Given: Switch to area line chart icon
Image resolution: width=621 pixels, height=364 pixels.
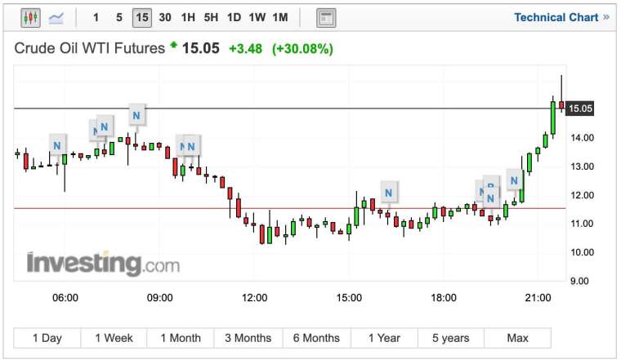Looking at the screenshot, I should (56, 18).
